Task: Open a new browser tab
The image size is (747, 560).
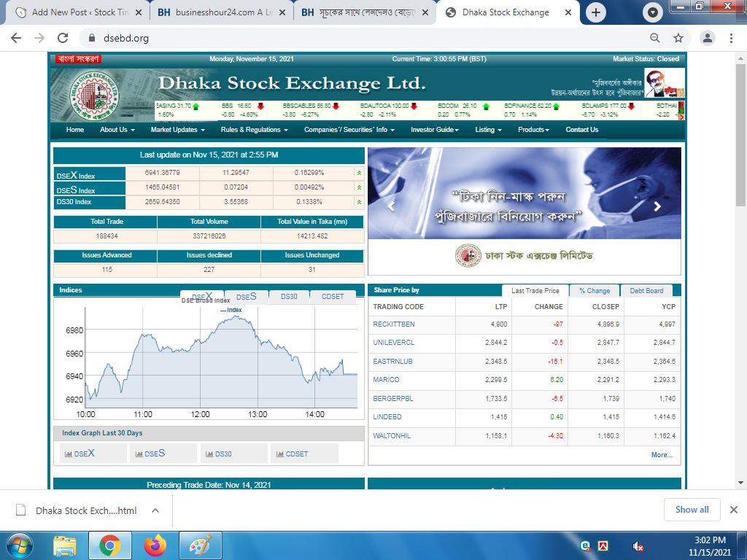Action: pos(595,13)
